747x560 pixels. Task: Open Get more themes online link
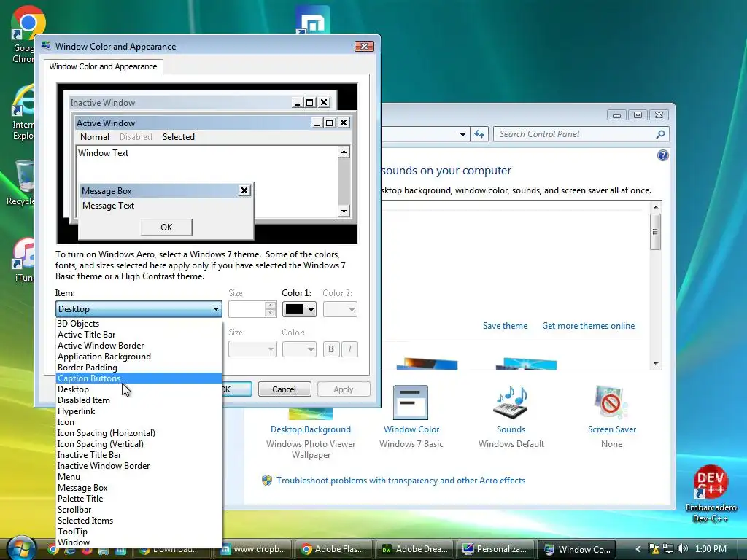pos(589,326)
